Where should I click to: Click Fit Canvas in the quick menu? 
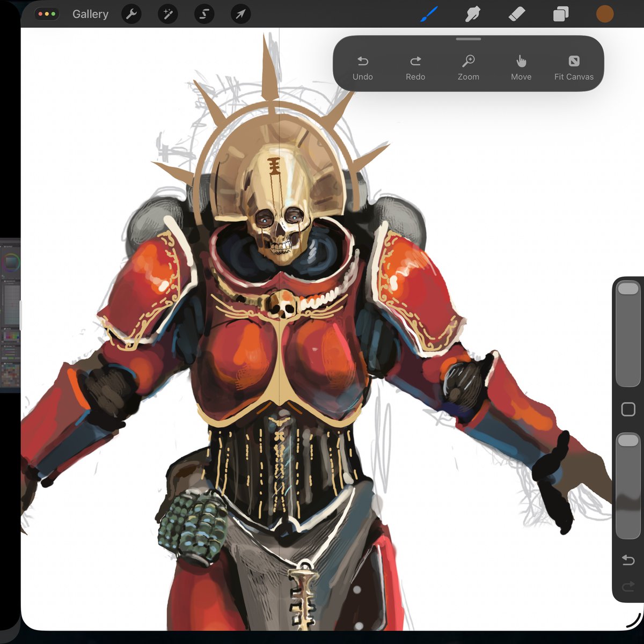pyautogui.click(x=574, y=68)
